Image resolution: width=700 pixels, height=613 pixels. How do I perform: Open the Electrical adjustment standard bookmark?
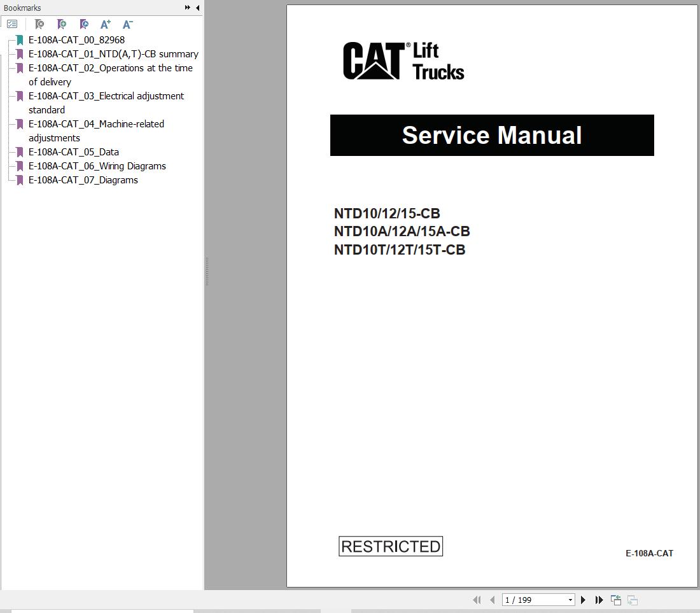pyautogui.click(x=106, y=95)
